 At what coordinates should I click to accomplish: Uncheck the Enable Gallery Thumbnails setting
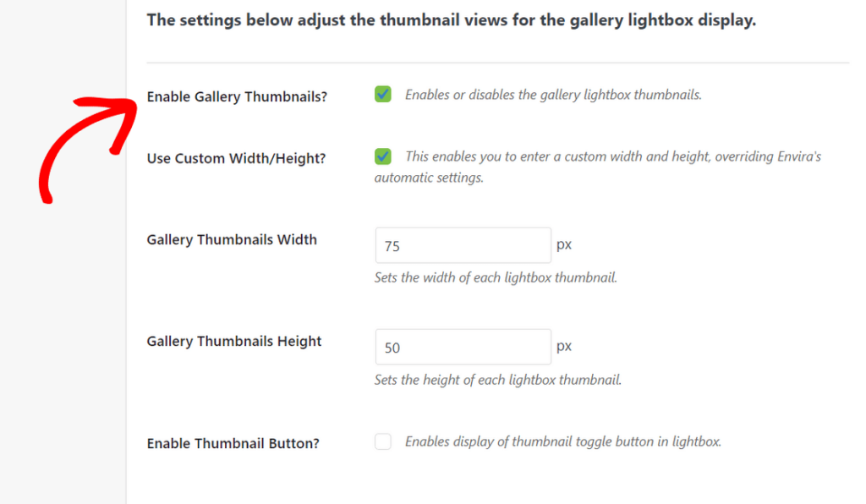(382, 95)
